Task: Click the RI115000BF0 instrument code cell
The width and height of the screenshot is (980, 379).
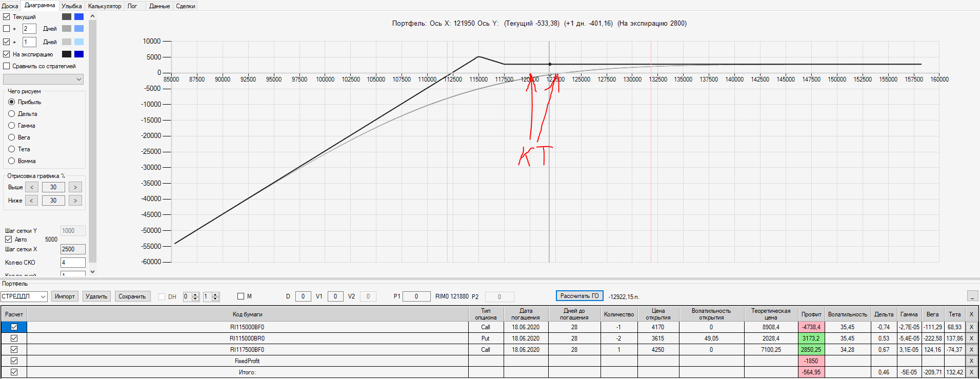Action: tap(247, 327)
